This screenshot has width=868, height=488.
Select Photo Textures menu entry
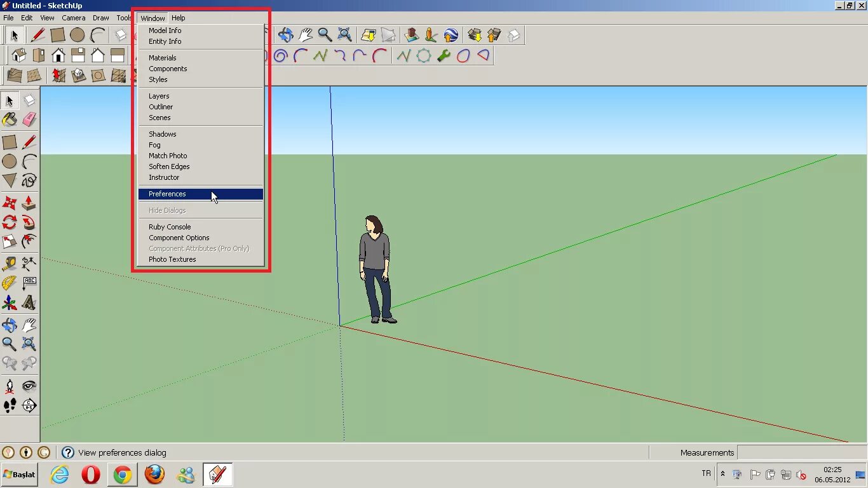point(201,259)
